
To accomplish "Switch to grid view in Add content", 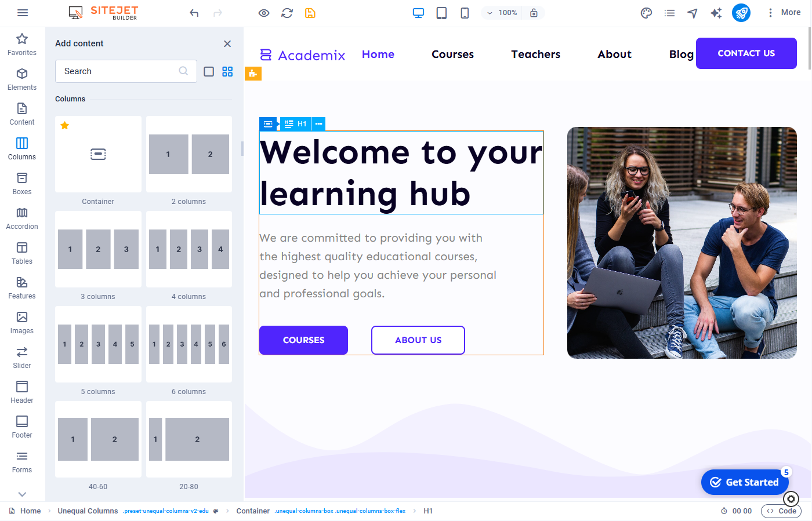I will [x=227, y=71].
